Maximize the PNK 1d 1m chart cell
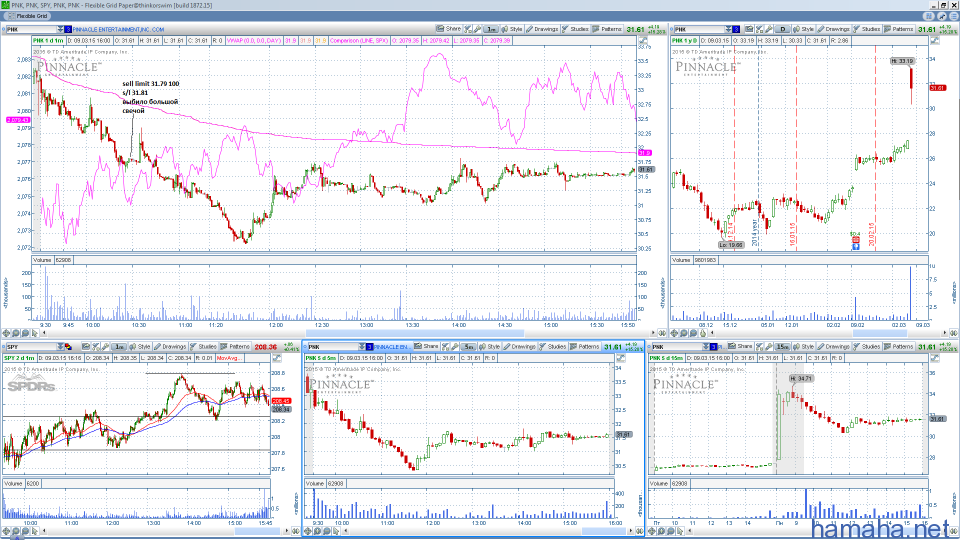The width and height of the screenshot is (960, 540). [643, 41]
